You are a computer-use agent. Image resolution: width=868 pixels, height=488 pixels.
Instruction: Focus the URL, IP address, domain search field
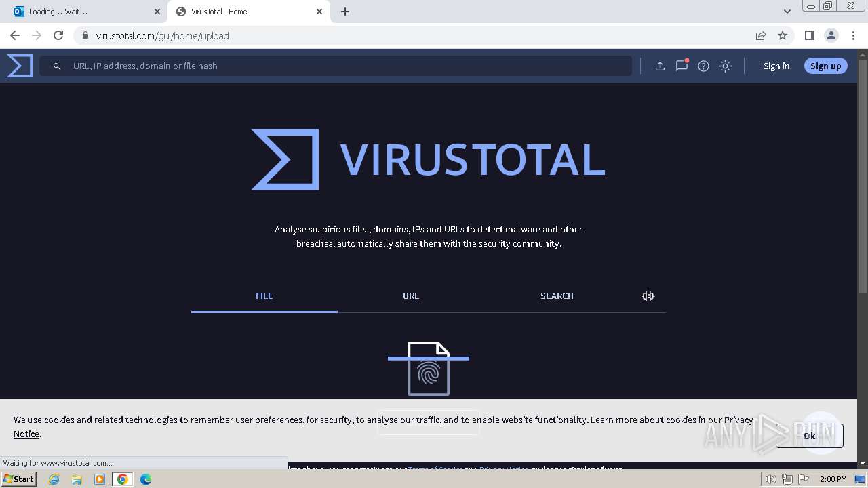(336, 66)
